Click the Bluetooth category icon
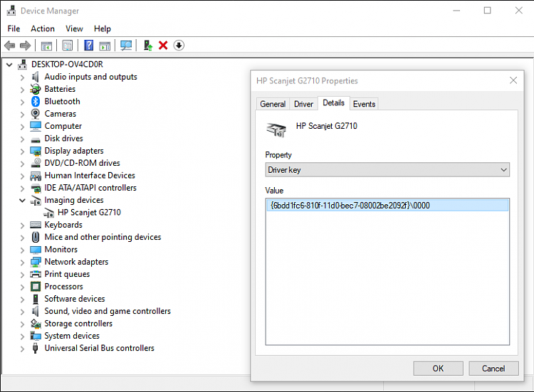 (x=36, y=102)
